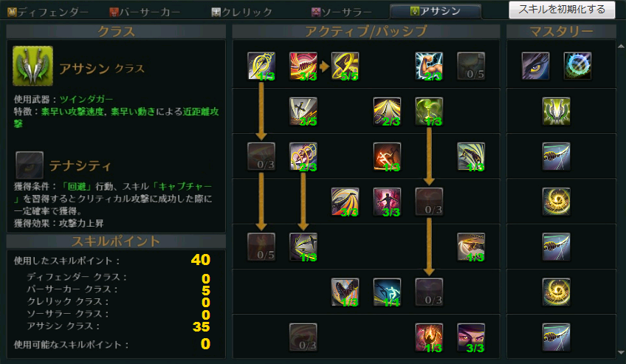626x364 pixels.
Task: Click the scrollbar up arrow in mastery panel
Action: (622, 47)
